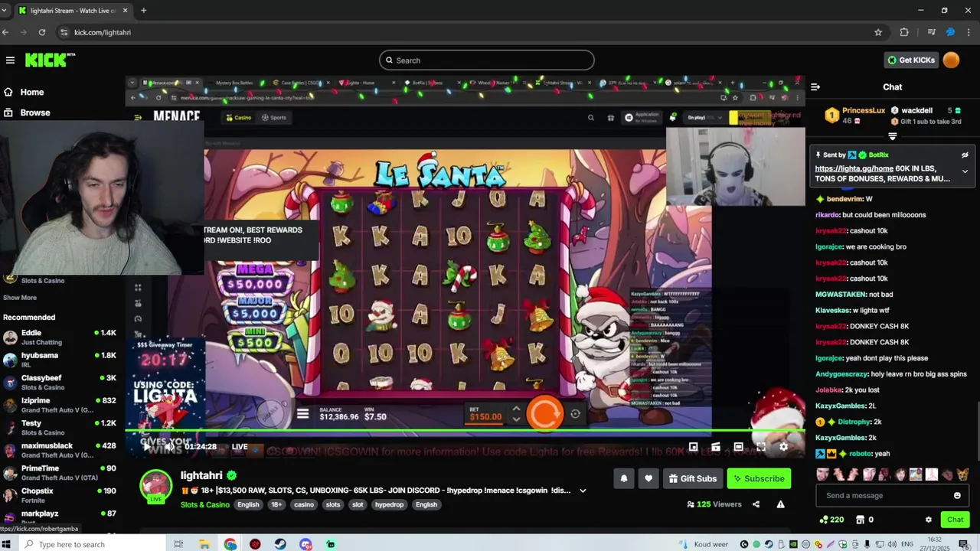Focus the Kick search box
The image size is (980, 551).
point(487,60)
